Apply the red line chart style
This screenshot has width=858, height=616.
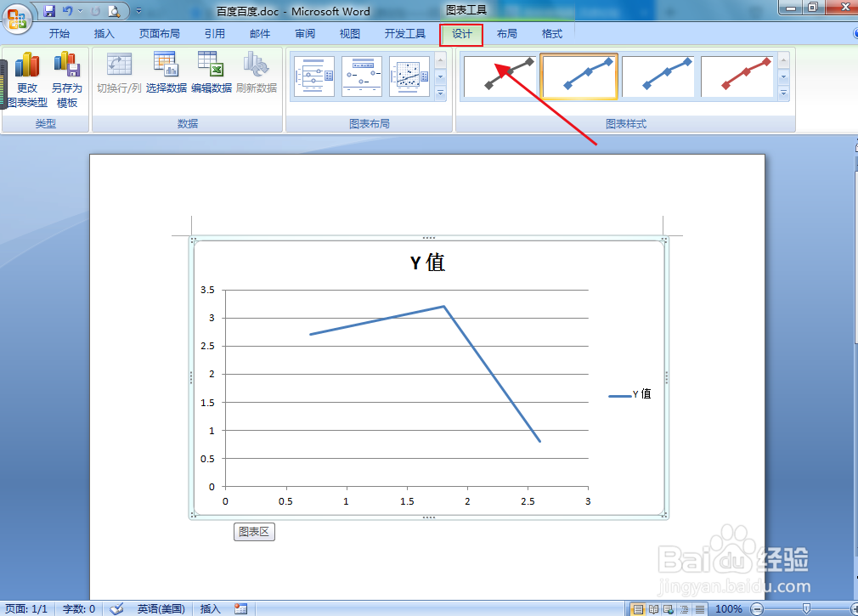[x=737, y=76]
